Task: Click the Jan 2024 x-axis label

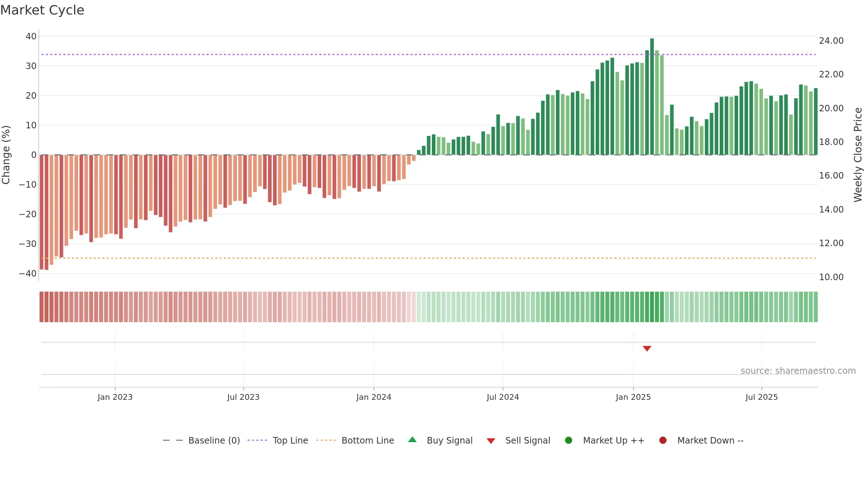Action: tap(374, 397)
